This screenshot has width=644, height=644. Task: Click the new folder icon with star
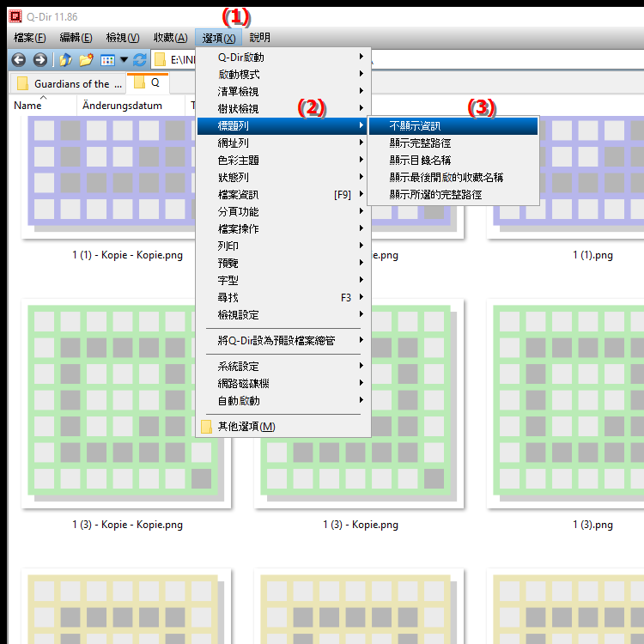coord(86,60)
